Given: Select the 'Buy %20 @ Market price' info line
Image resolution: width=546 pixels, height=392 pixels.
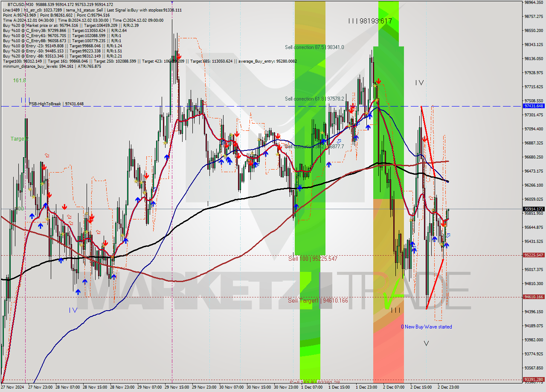Looking at the screenshot, I should click(x=70, y=25).
